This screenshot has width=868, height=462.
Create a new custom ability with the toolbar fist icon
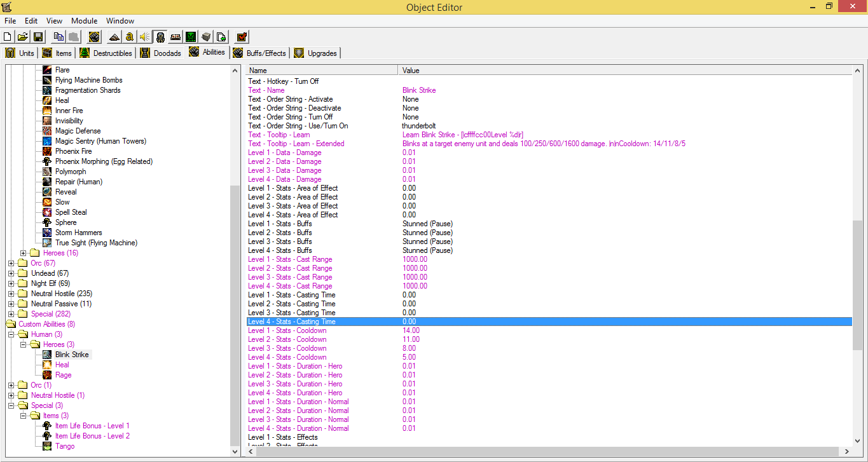(x=94, y=37)
